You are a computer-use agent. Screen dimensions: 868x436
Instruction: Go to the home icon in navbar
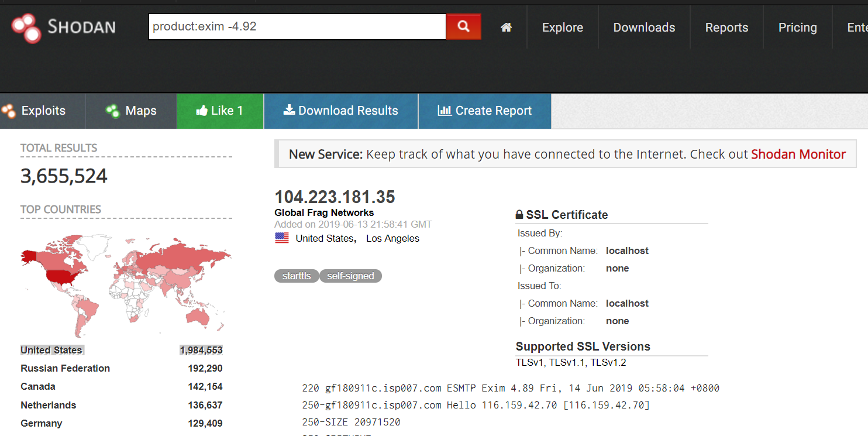[x=506, y=28]
